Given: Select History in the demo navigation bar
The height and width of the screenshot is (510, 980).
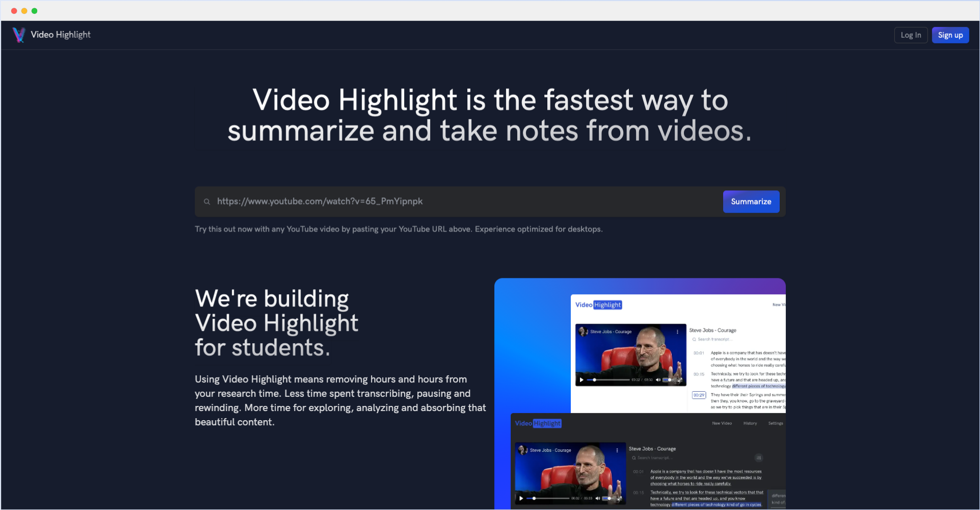Looking at the screenshot, I should coord(750,423).
